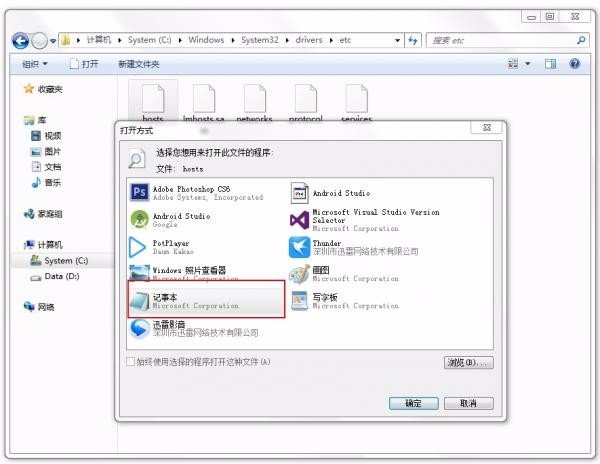600x464 pixels.
Task: Pick Windows 照片查看器 from the list
Action: click(207, 273)
